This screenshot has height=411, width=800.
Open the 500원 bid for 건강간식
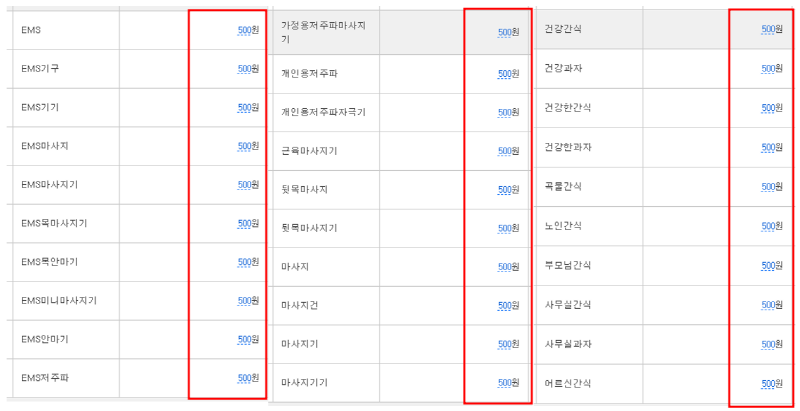772,29
